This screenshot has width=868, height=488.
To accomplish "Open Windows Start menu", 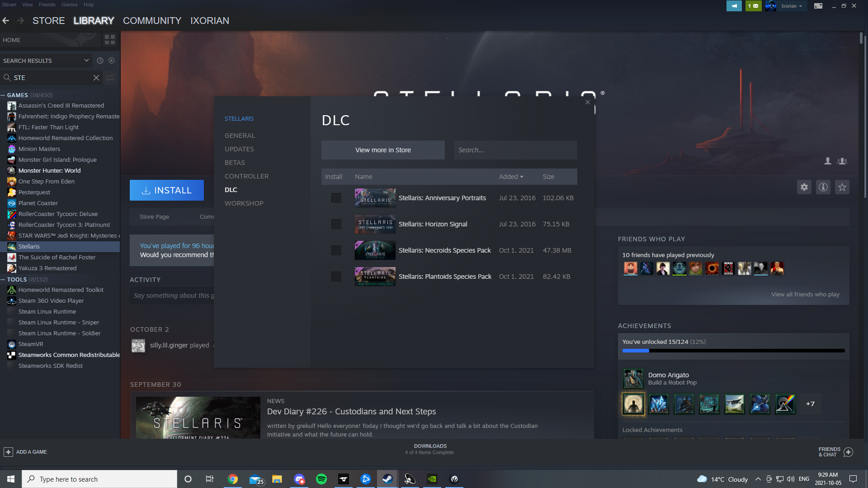I will click(11, 479).
